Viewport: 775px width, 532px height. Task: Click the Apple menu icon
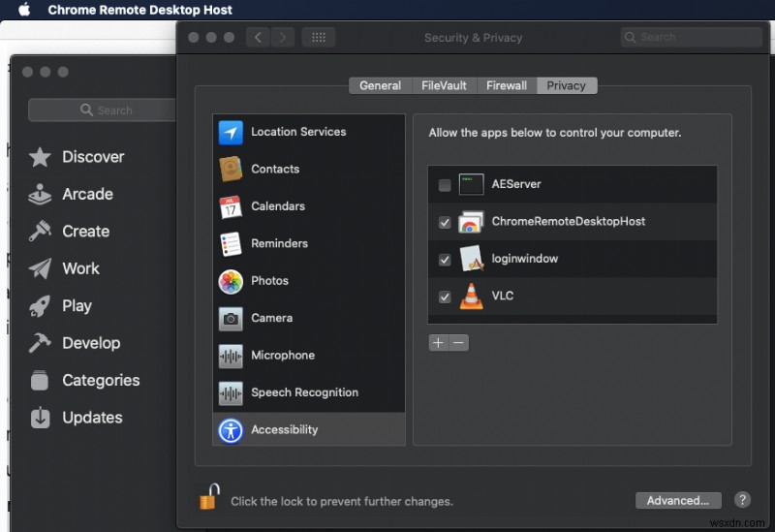(x=24, y=10)
